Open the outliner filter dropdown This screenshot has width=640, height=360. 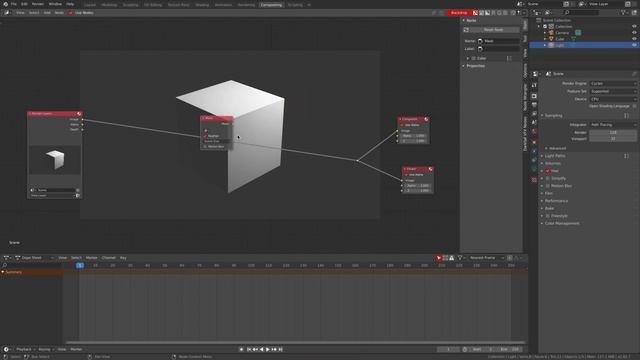(x=624, y=13)
